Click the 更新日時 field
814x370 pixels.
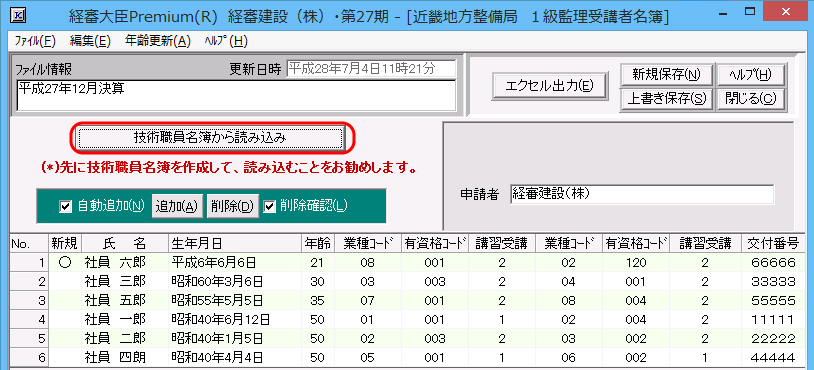(x=371, y=68)
